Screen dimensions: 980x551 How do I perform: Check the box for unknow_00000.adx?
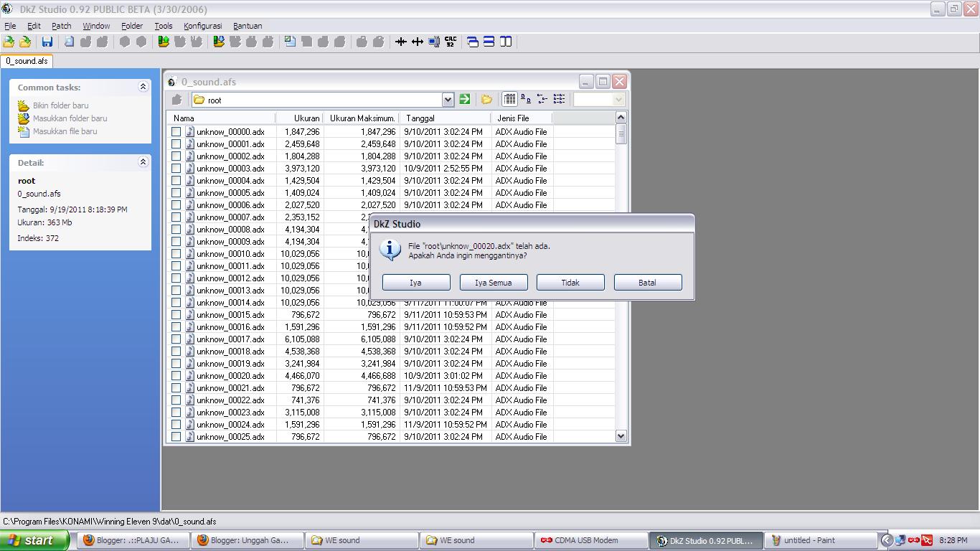[176, 132]
